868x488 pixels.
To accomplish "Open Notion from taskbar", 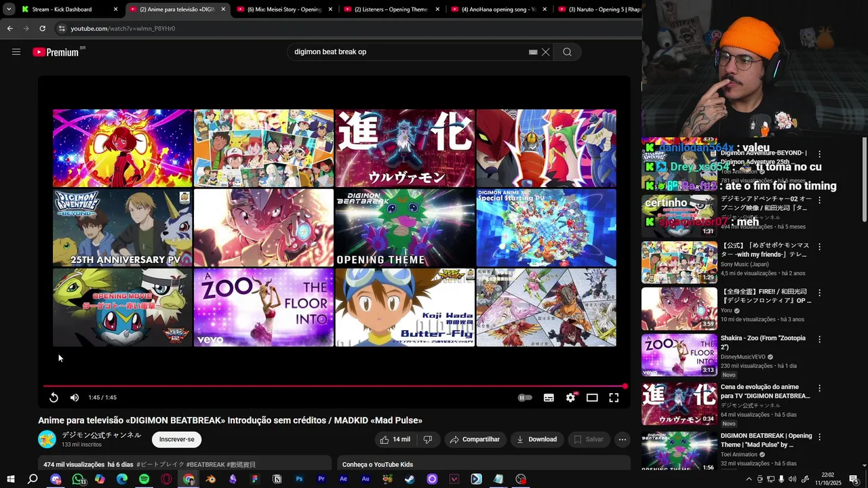I will 277,479.
